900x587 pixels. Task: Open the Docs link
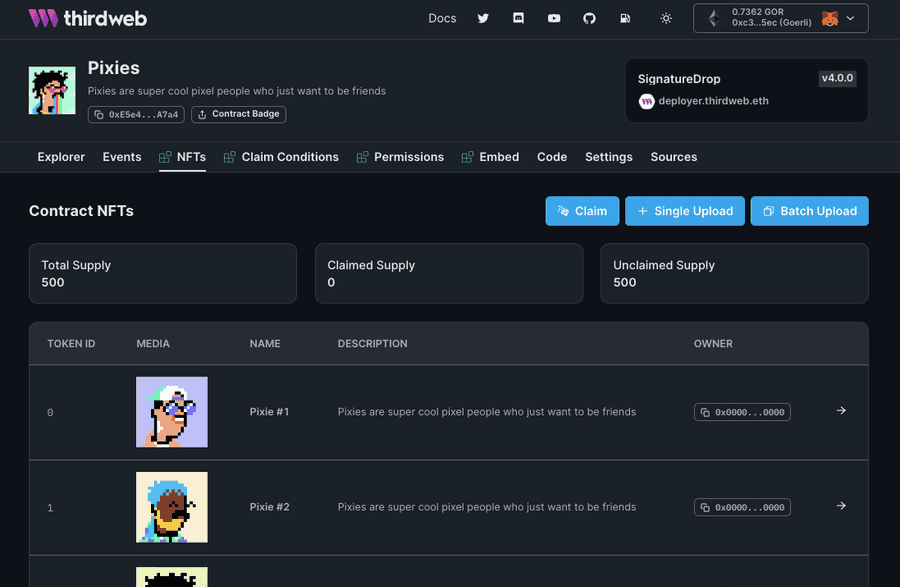point(442,18)
